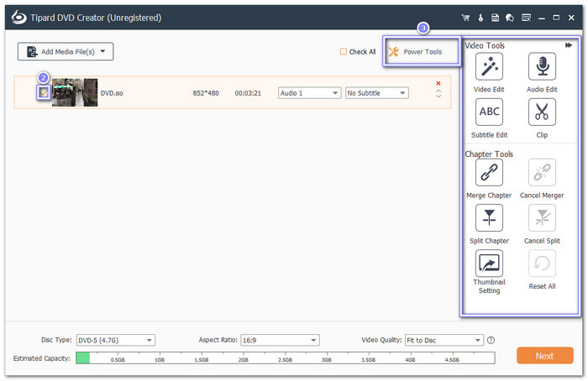Viewport: 588px width, 381px height.
Task: Collapse the Power Tools side panel
Action: coord(569,45)
